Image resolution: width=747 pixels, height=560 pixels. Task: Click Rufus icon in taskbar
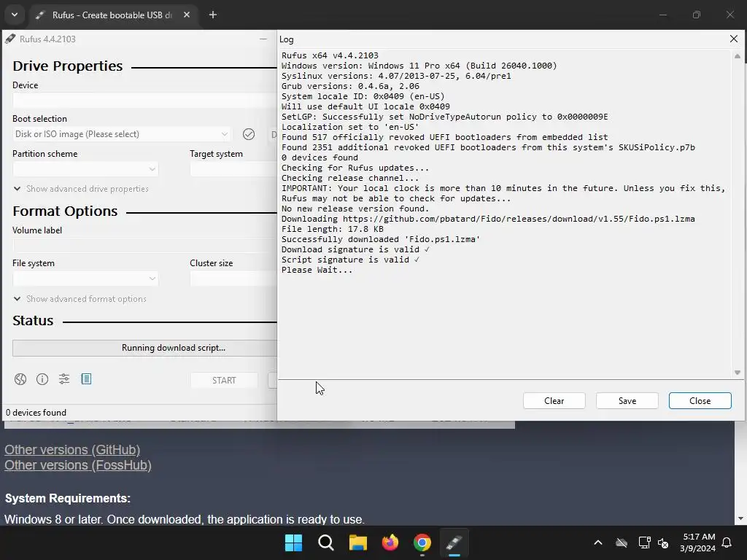coord(454,542)
